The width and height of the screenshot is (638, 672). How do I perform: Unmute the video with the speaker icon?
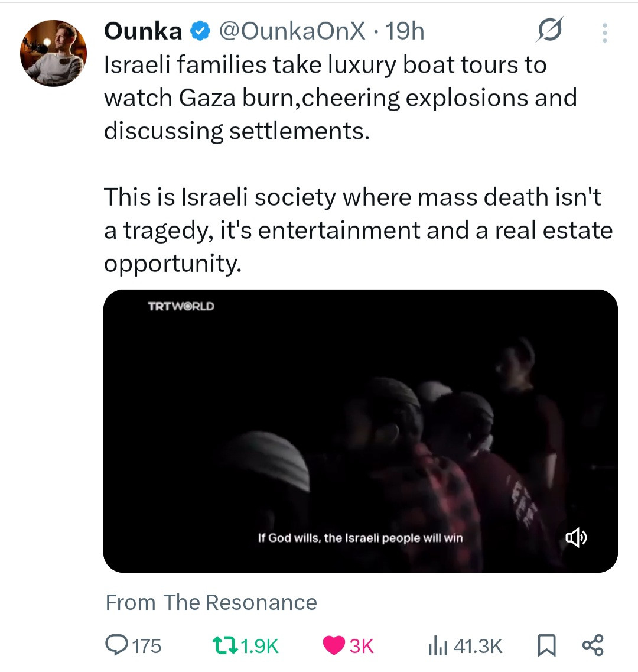click(576, 537)
